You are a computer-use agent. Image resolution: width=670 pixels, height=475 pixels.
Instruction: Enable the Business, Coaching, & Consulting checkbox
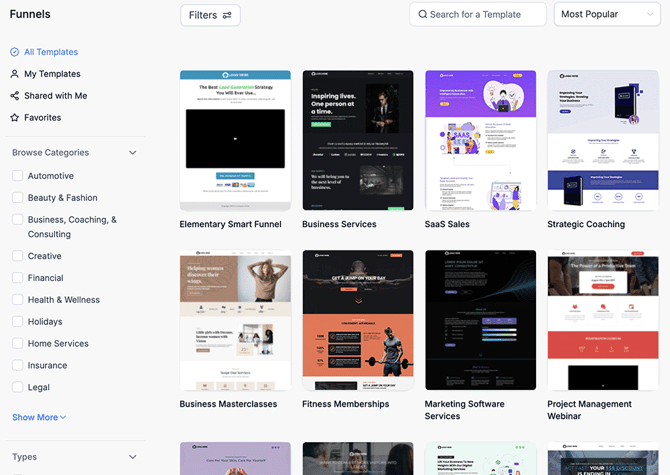click(x=18, y=219)
